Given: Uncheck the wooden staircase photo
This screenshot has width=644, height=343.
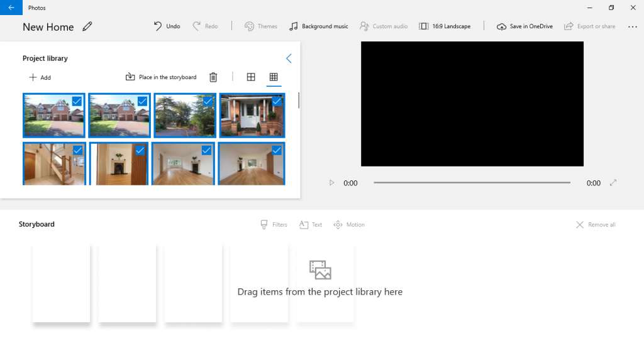Looking at the screenshot, I should 77,151.
